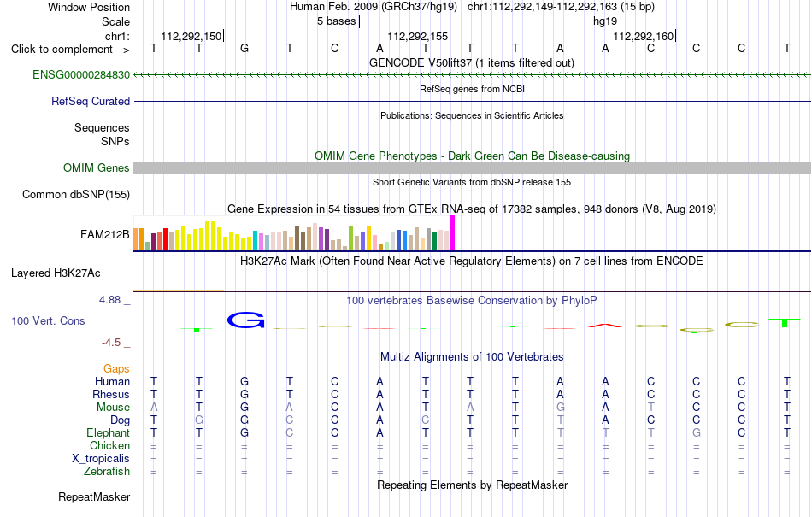Click the Gaps row label
The width and height of the screenshot is (812, 517).
[x=116, y=368]
